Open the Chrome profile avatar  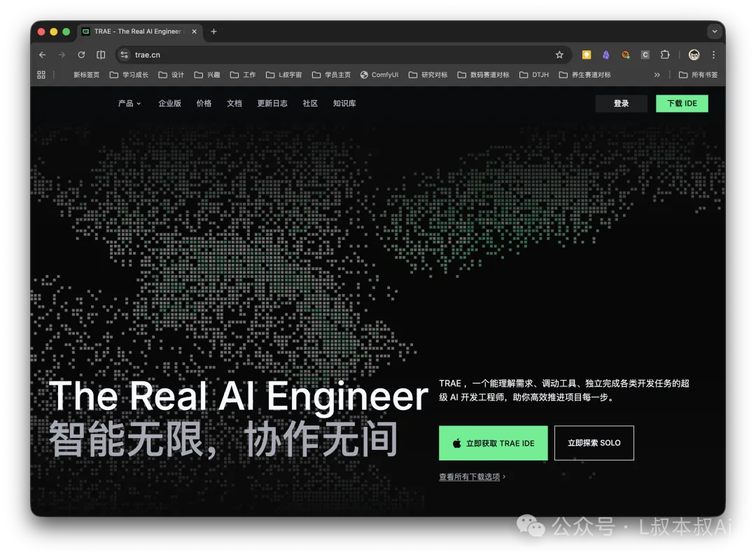pyautogui.click(x=694, y=55)
